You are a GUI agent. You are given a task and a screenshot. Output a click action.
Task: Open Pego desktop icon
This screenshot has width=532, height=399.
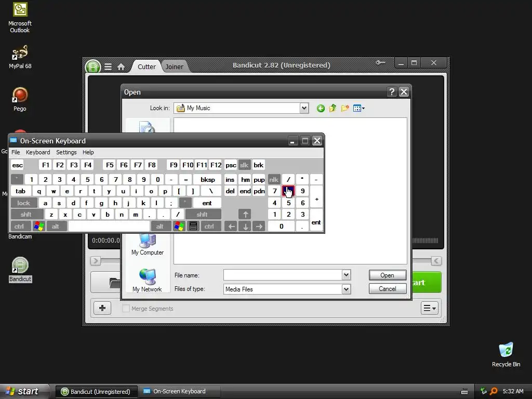20,99
